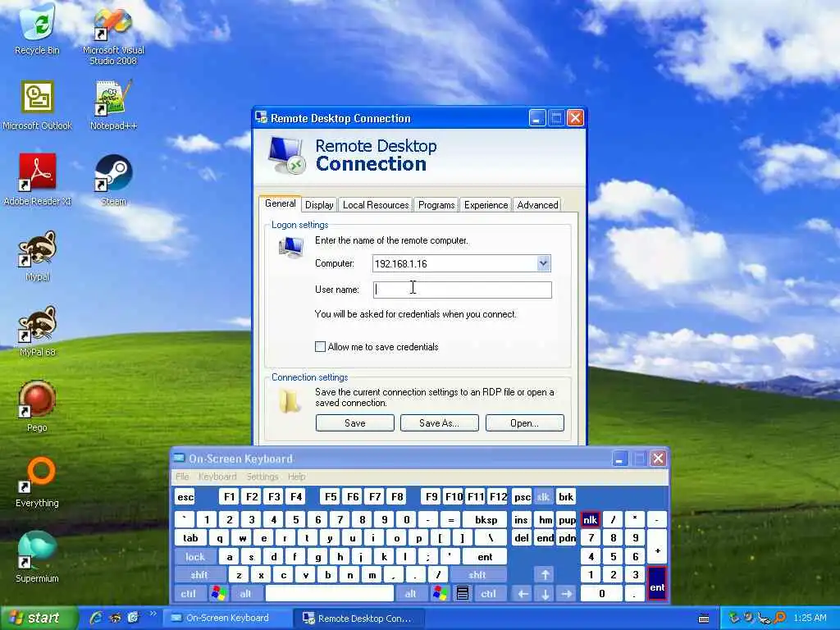
Task: Click the on-screen keyboard context menu key
Action: [463, 593]
